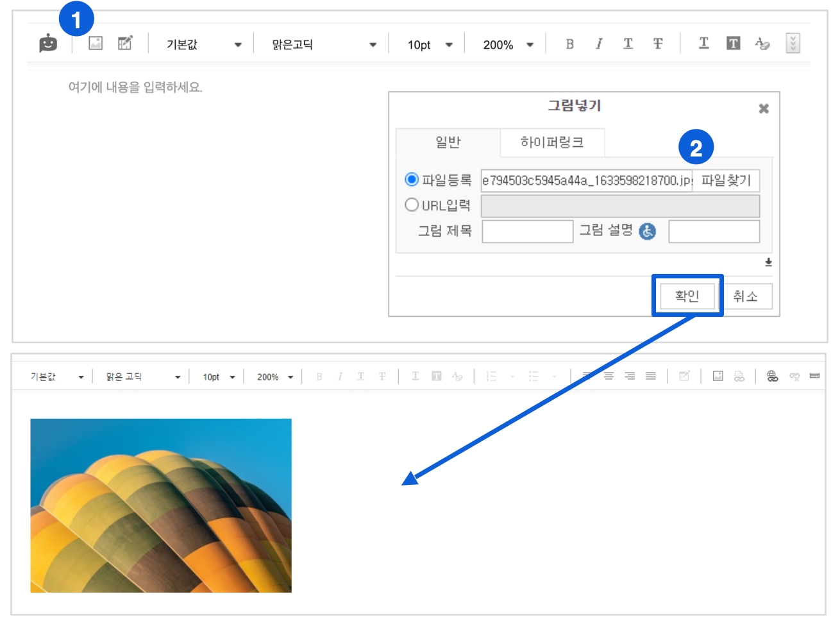Pick the text background color in the top toolbar
The height and width of the screenshot is (626, 840).
[x=733, y=44]
